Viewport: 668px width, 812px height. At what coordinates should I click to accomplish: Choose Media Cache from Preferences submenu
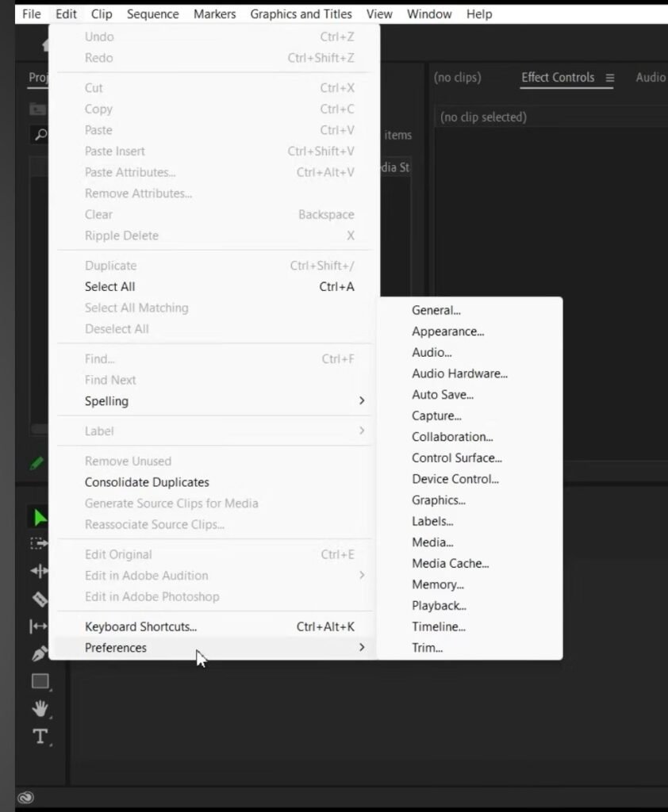(x=450, y=564)
